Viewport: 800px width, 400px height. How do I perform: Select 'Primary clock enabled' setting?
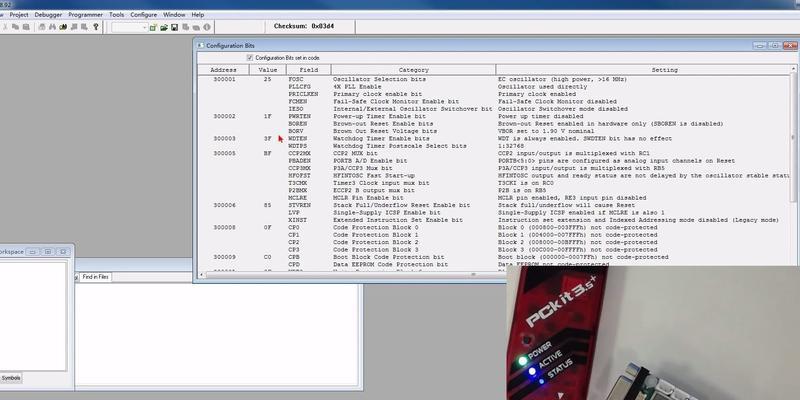coord(537,94)
